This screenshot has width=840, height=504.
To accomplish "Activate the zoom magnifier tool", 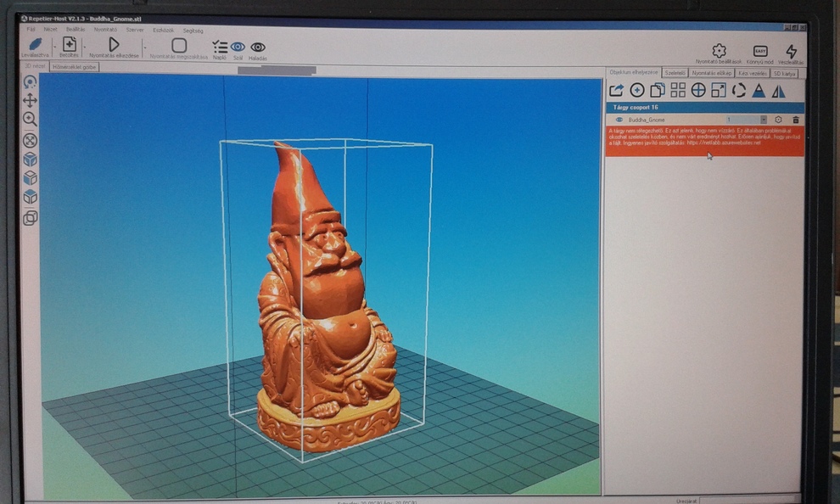I will [x=30, y=120].
